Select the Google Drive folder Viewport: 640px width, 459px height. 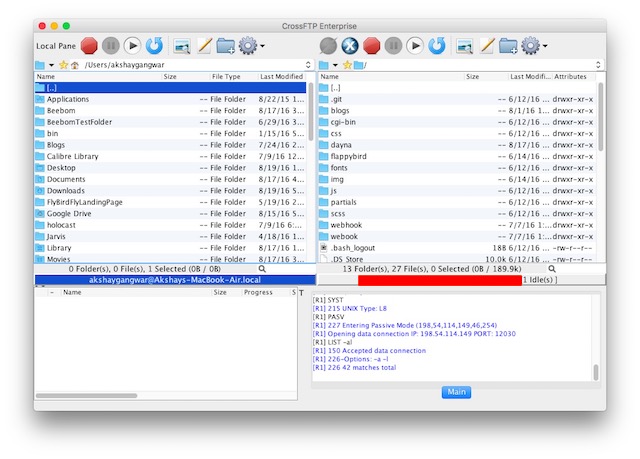coord(170,213)
